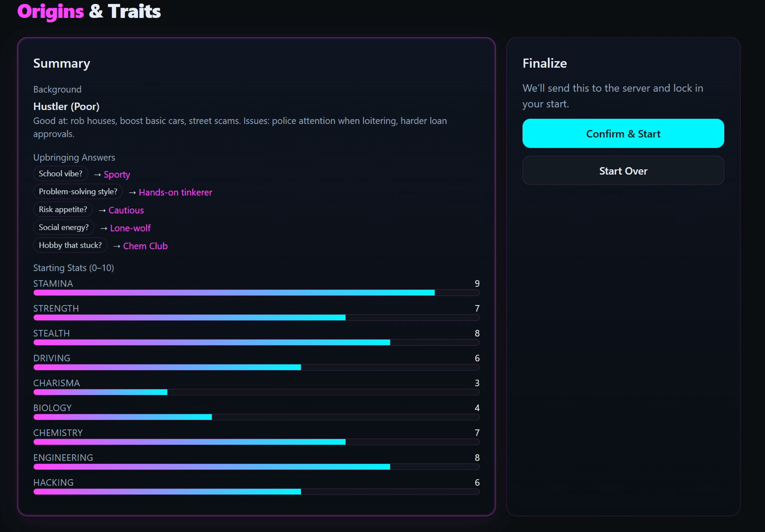Click the Biology progress bar

[256, 417]
